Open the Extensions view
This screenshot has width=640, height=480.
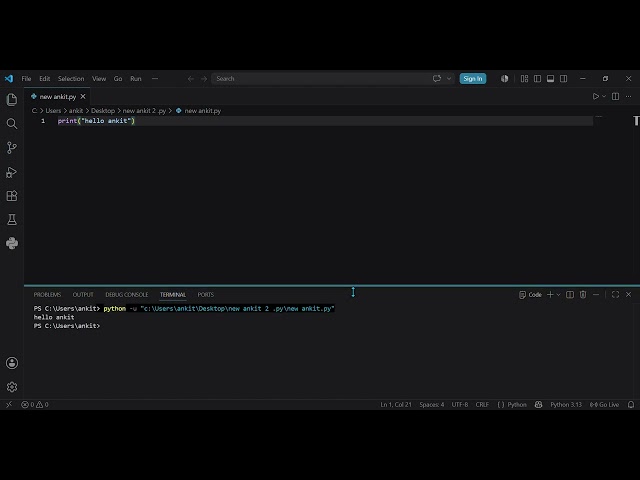(x=12, y=196)
